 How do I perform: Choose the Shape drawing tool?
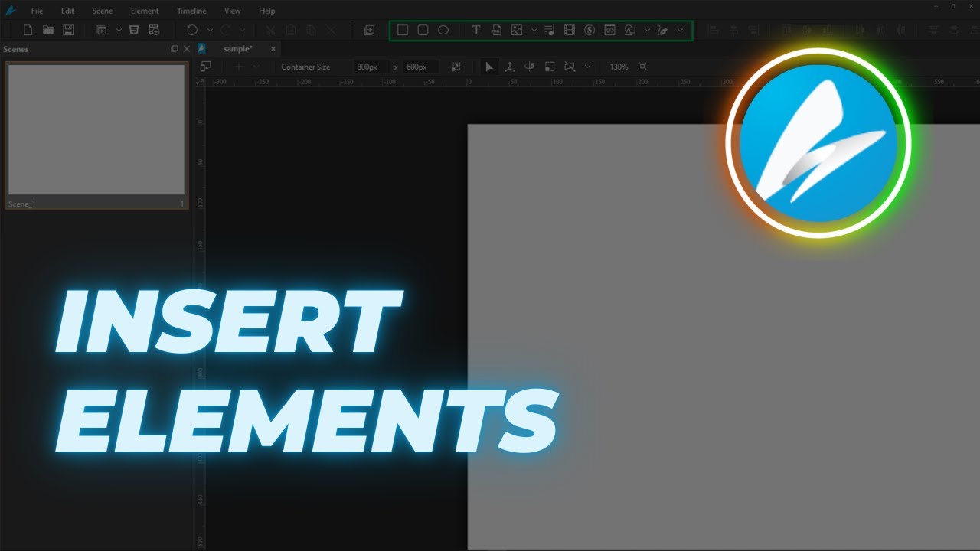point(630,31)
